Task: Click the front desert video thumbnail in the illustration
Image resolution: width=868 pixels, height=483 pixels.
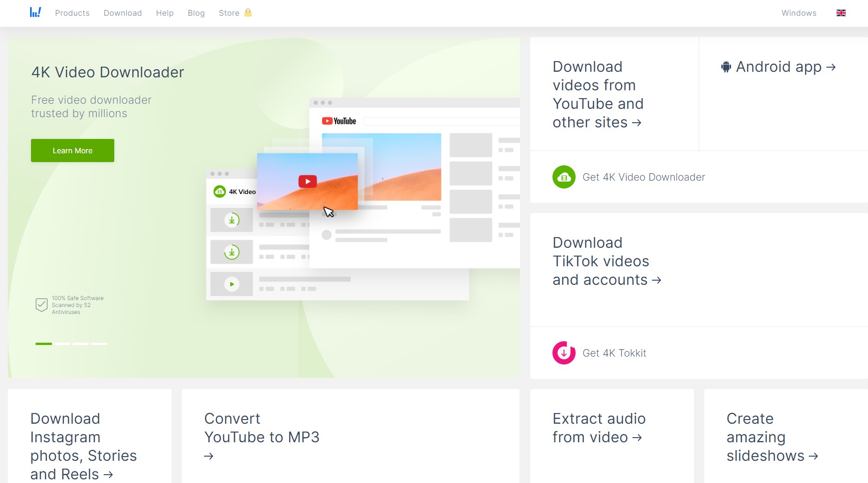Action: point(307,182)
